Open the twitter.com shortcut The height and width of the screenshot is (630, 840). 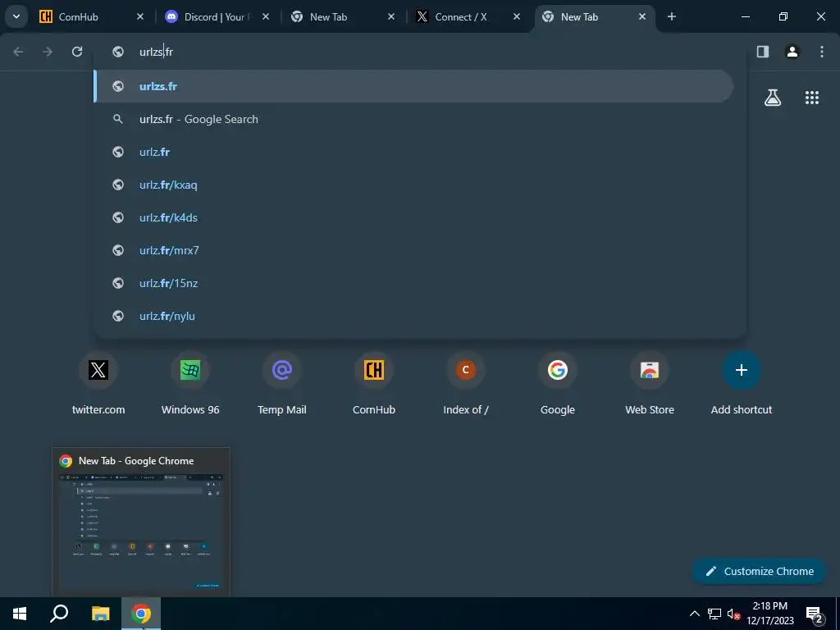pos(98,383)
